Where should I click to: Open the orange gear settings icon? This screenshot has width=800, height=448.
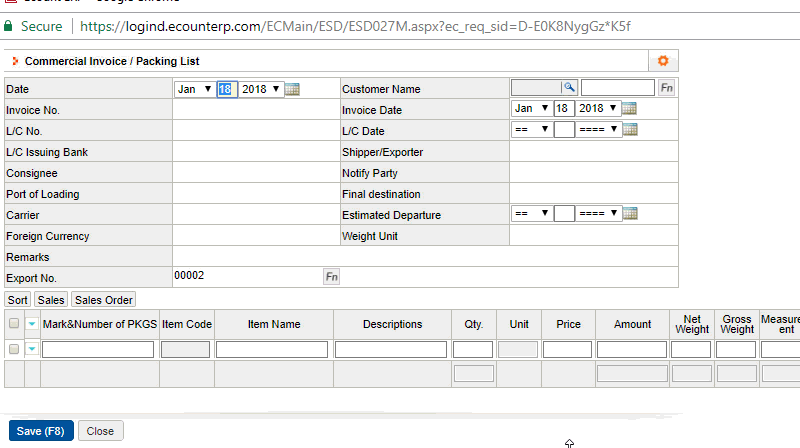pyautogui.click(x=663, y=61)
